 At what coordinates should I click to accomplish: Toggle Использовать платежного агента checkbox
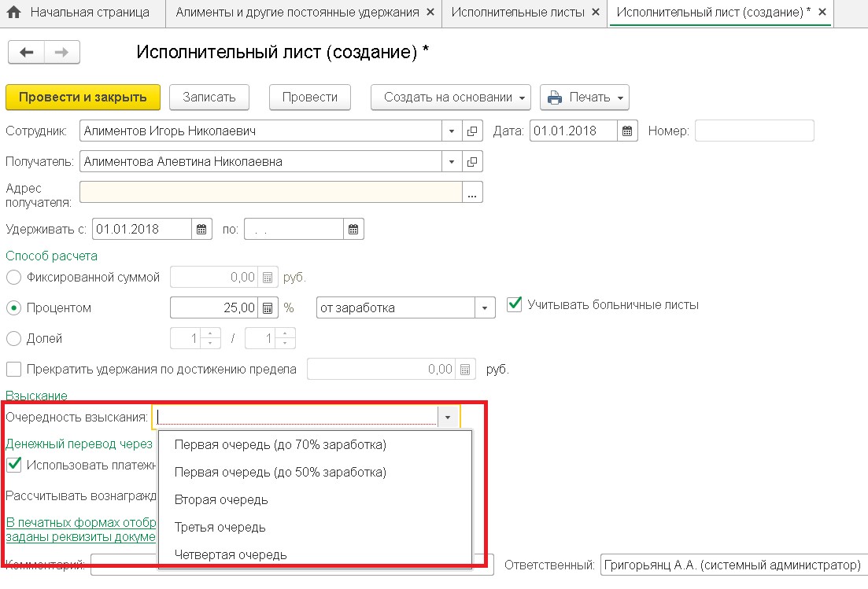pos(13,465)
